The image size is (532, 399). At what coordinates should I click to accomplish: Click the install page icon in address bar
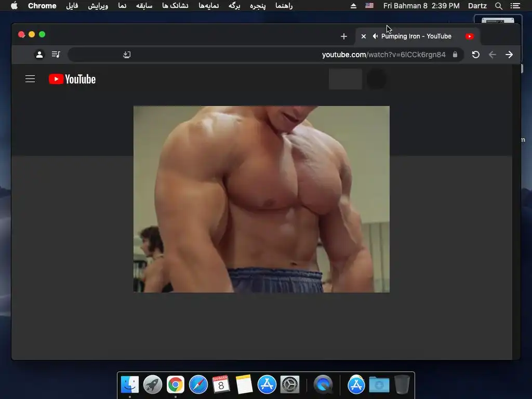[127, 55]
